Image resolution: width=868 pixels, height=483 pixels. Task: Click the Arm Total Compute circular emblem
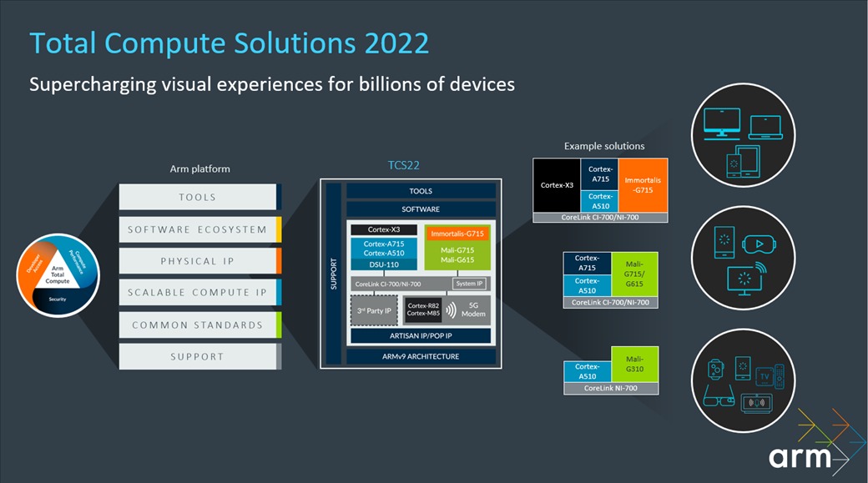coord(58,275)
